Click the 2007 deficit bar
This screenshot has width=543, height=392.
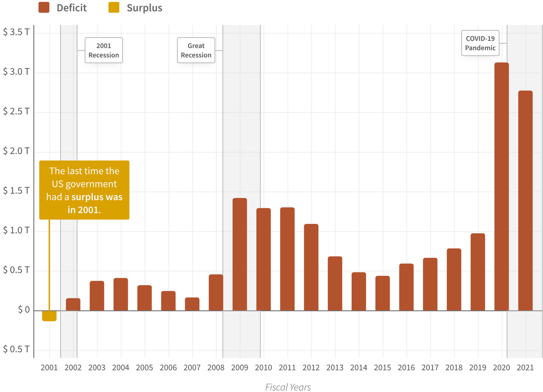tap(192, 304)
